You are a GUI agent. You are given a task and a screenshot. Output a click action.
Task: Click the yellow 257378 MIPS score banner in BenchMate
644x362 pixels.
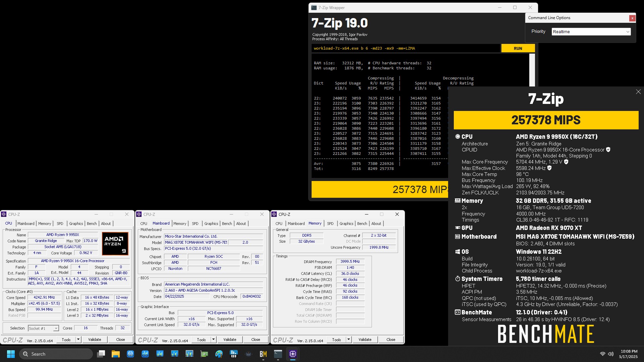pyautogui.click(x=546, y=120)
